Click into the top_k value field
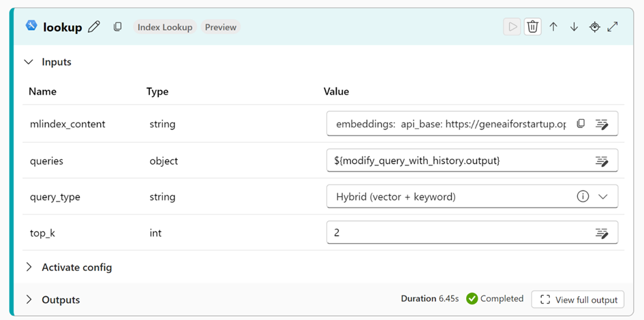Viewport: 644px width, 320px height. pyautogui.click(x=457, y=233)
